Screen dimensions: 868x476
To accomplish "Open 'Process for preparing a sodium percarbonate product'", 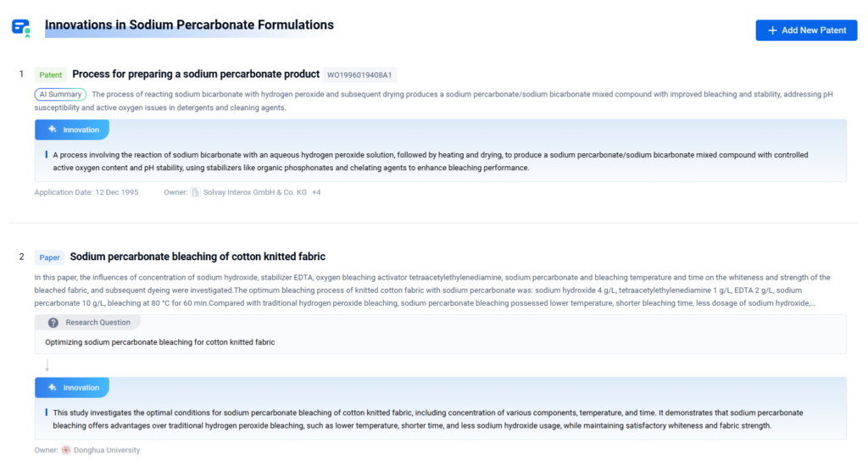I will coord(196,75).
